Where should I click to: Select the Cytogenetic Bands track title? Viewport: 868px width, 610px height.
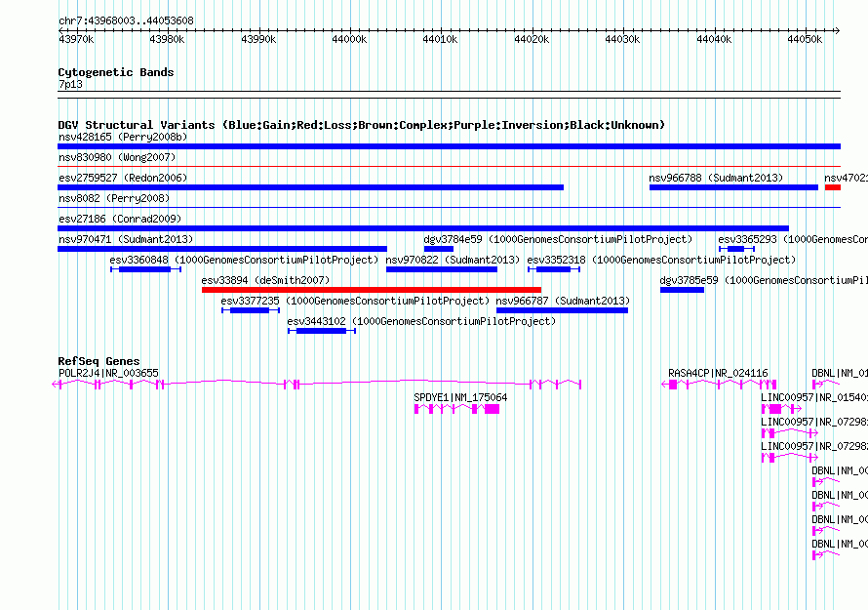(116, 72)
